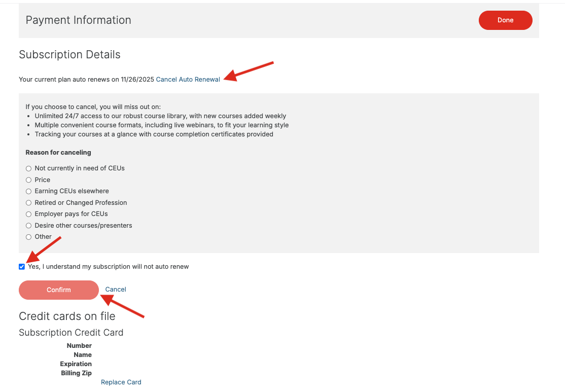Image resolution: width=565 pixels, height=392 pixels.
Task: Select the "Other" cancellation reason
Action: [28, 236]
